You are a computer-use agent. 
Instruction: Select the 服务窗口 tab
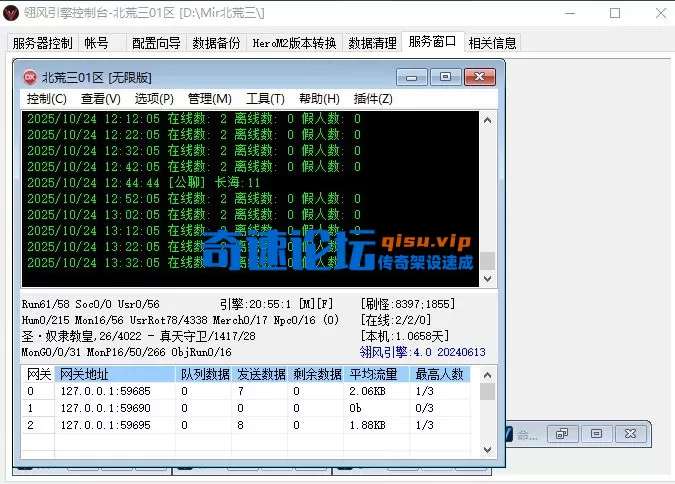433,42
